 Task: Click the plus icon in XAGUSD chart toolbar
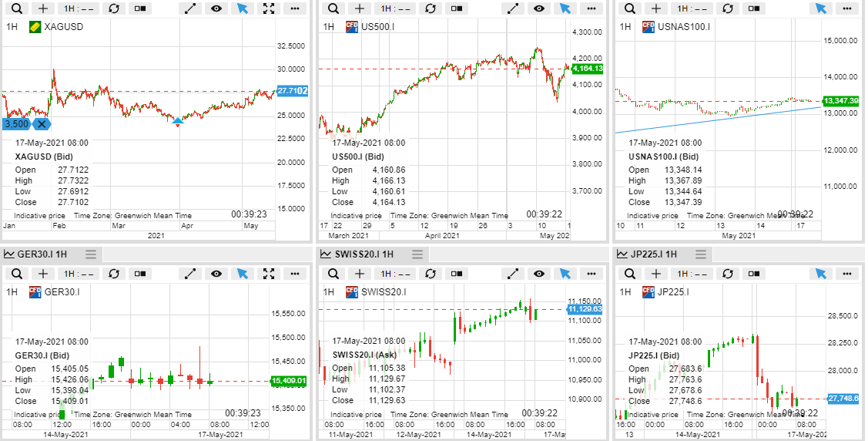tap(43, 8)
